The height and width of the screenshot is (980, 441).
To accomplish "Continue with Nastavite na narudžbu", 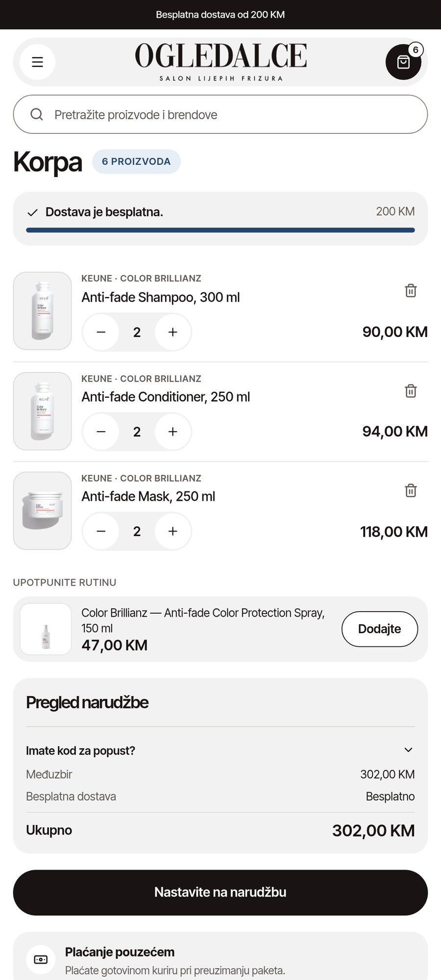I will (220, 892).
